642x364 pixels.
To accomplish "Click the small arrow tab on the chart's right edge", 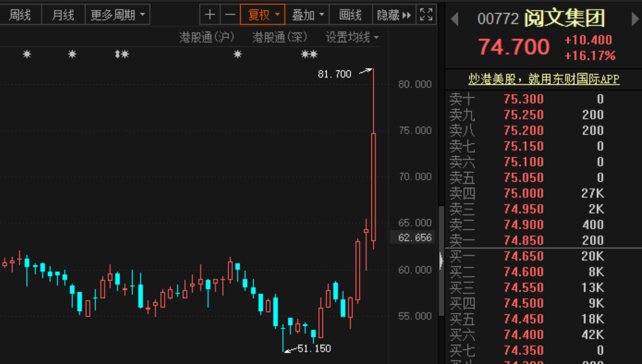I will 441,261.
